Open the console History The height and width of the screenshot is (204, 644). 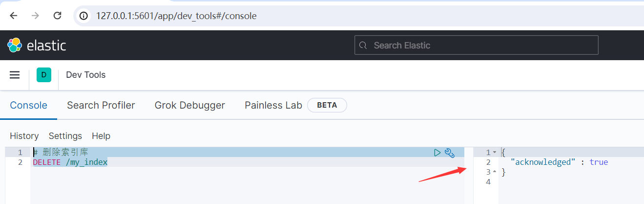24,136
